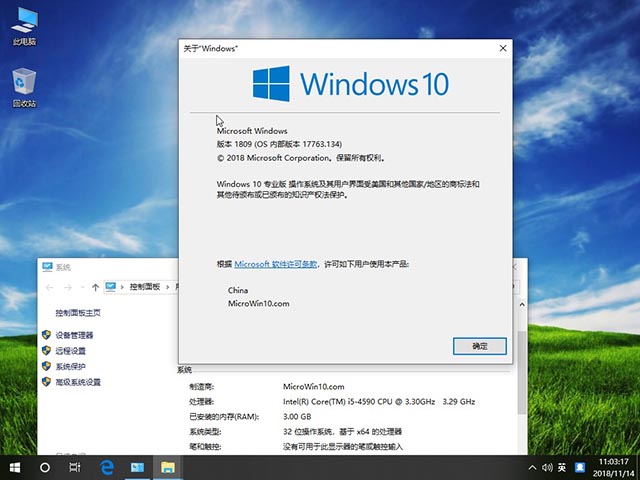Close the About Windows dialog

pos(503,48)
